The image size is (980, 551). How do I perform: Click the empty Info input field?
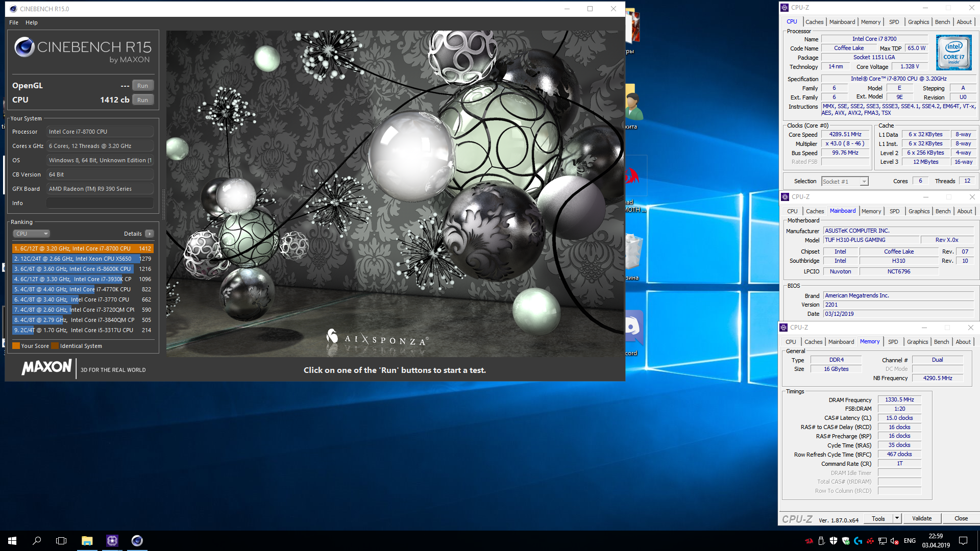pos(100,203)
